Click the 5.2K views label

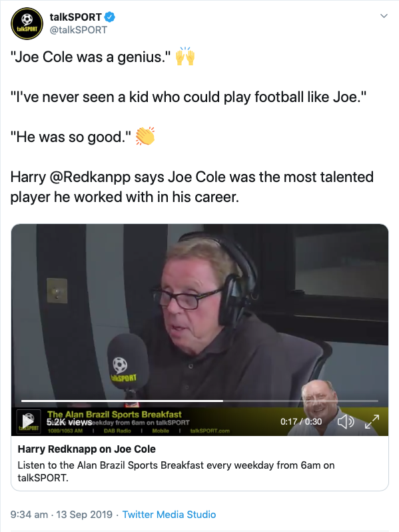click(x=69, y=422)
